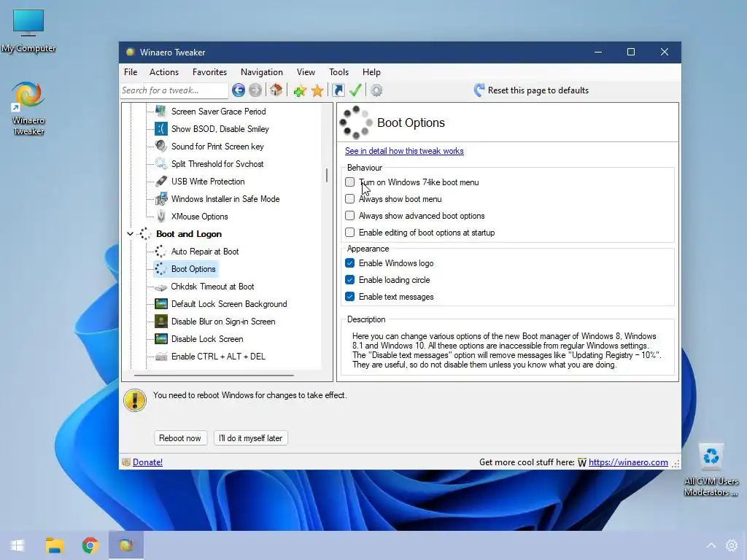Click the Donate! link

point(147,462)
